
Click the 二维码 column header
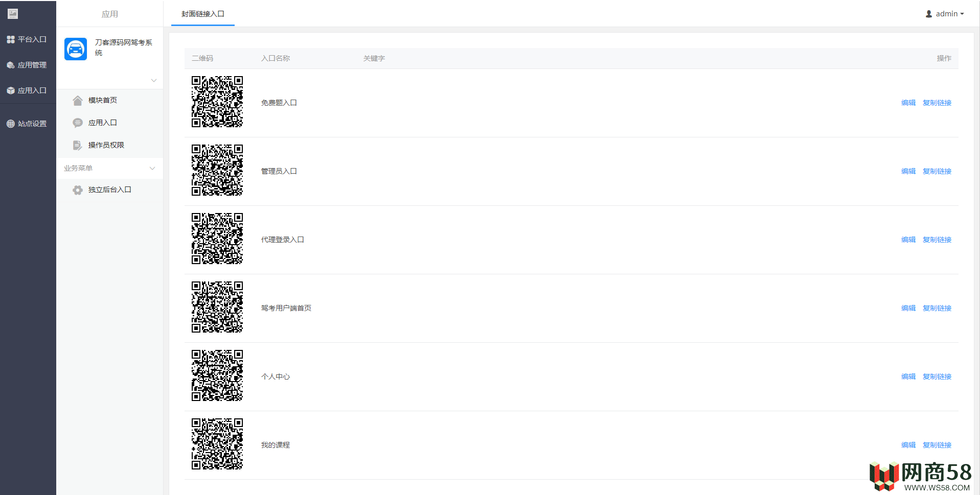tap(202, 58)
